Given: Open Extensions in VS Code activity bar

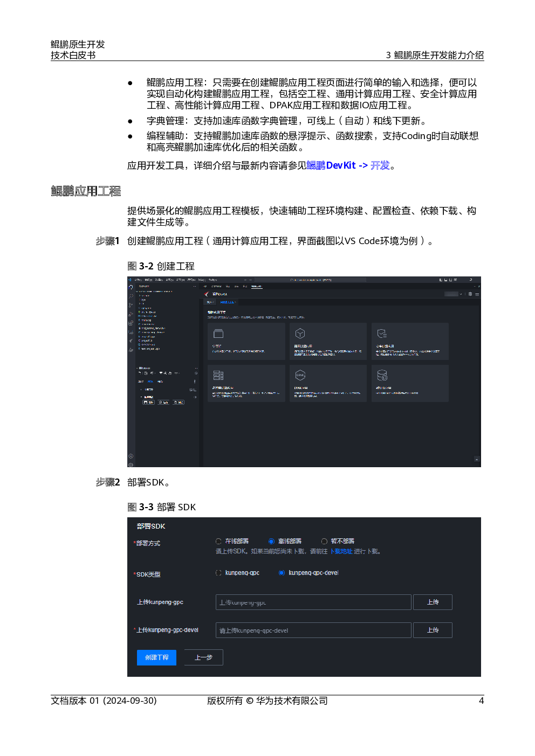Looking at the screenshot, I should pyautogui.click(x=131, y=323).
